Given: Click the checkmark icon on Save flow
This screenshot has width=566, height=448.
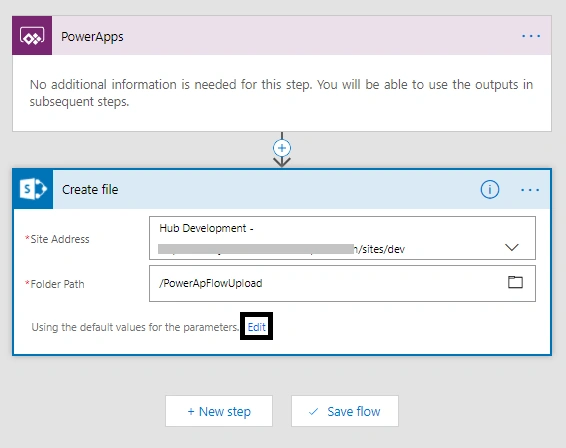Looking at the screenshot, I should (x=314, y=411).
